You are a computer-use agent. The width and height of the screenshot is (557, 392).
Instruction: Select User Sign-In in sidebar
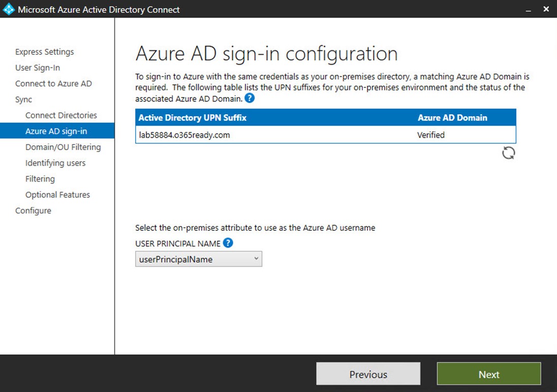(x=38, y=68)
